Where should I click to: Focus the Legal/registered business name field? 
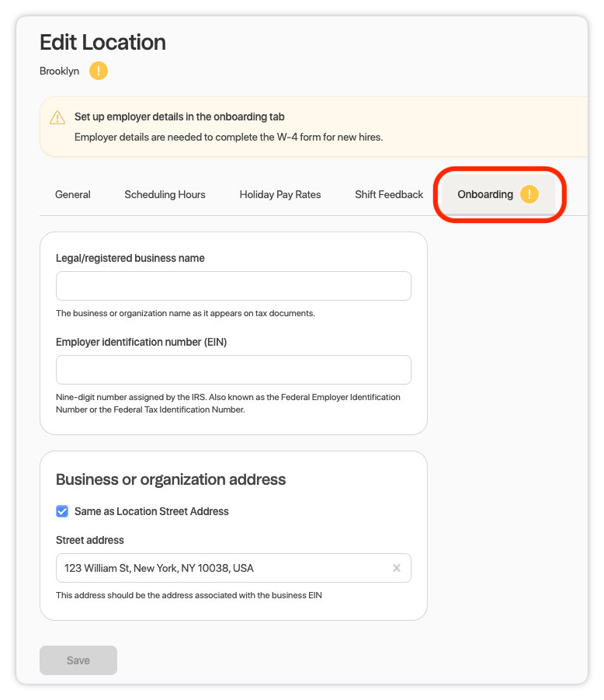coord(233,286)
